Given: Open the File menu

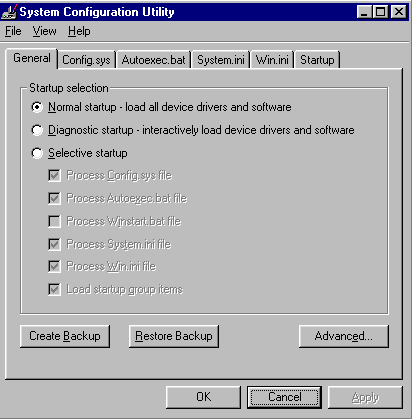Looking at the screenshot, I should (x=13, y=31).
